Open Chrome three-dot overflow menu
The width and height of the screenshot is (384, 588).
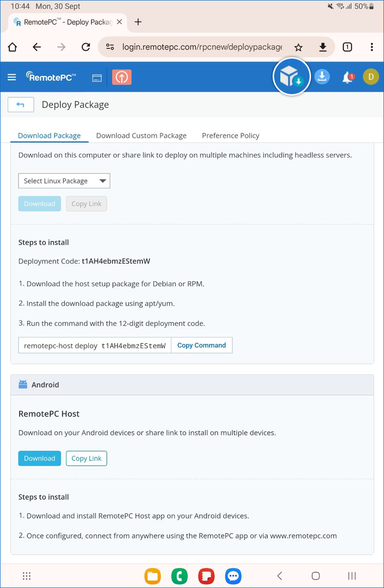(372, 47)
